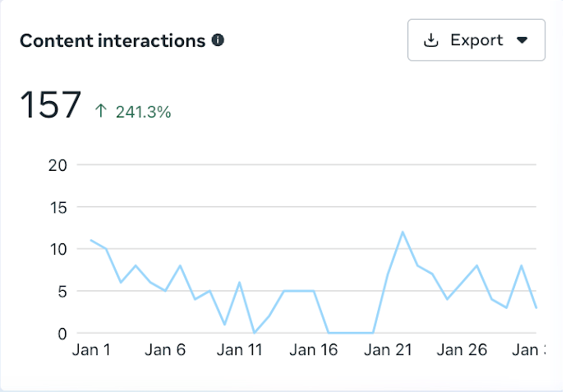Screen dimensions: 566x392
Task: Click the chart peak near Jan 21
Action: [x=403, y=232]
